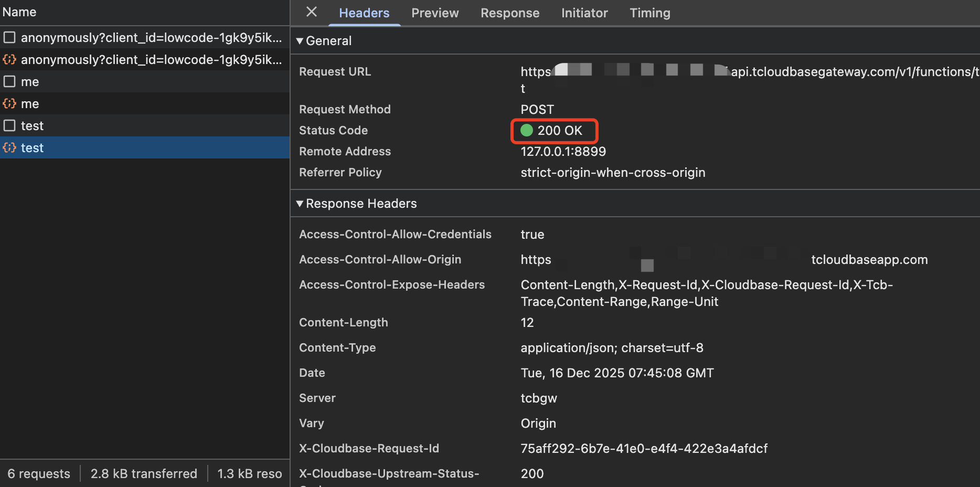Select the Request URL value text
980x487 pixels.
854,72
